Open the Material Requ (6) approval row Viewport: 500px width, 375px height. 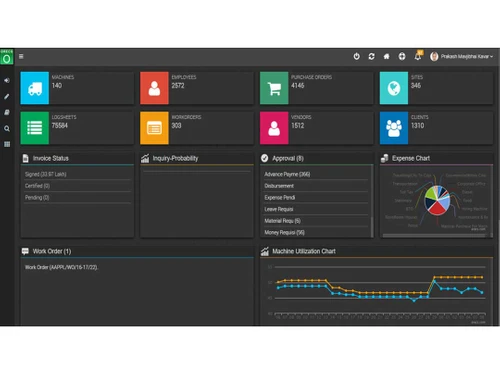pos(316,221)
